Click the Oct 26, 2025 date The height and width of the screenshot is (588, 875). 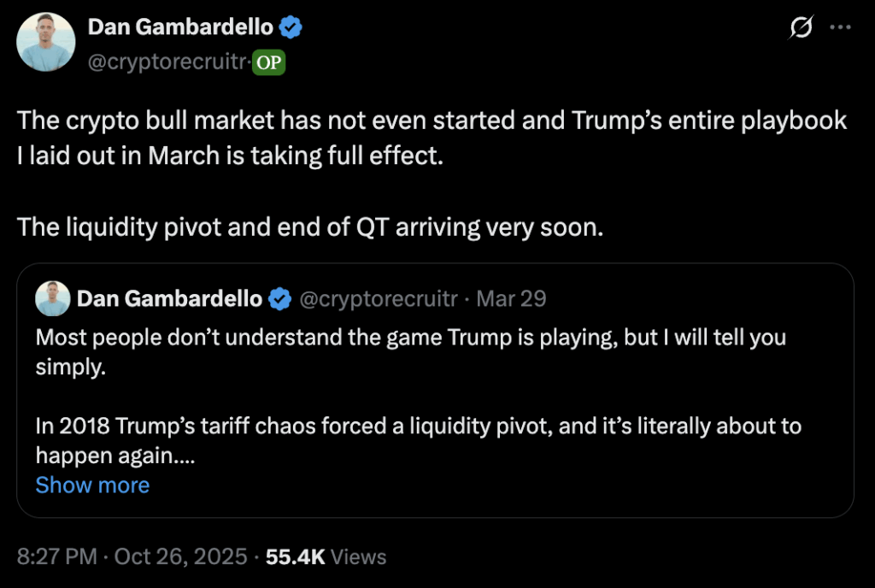tap(179, 557)
